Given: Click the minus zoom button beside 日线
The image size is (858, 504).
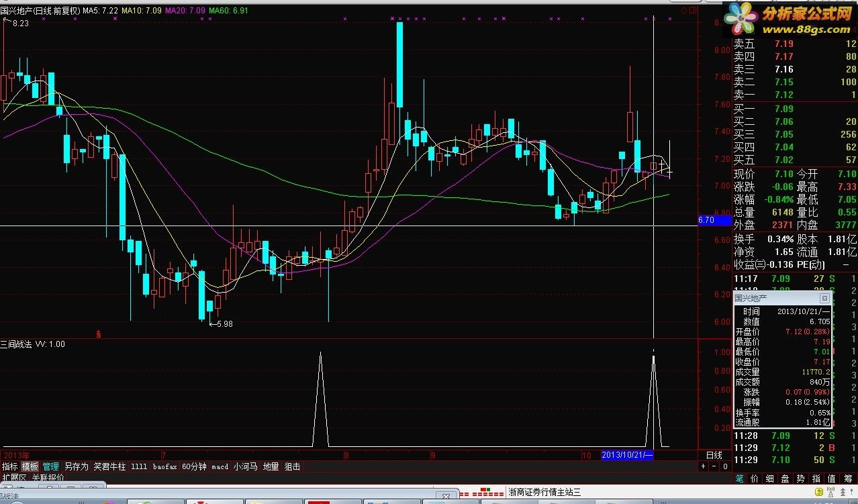Looking at the screenshot, I should click(x=714, y=466).
